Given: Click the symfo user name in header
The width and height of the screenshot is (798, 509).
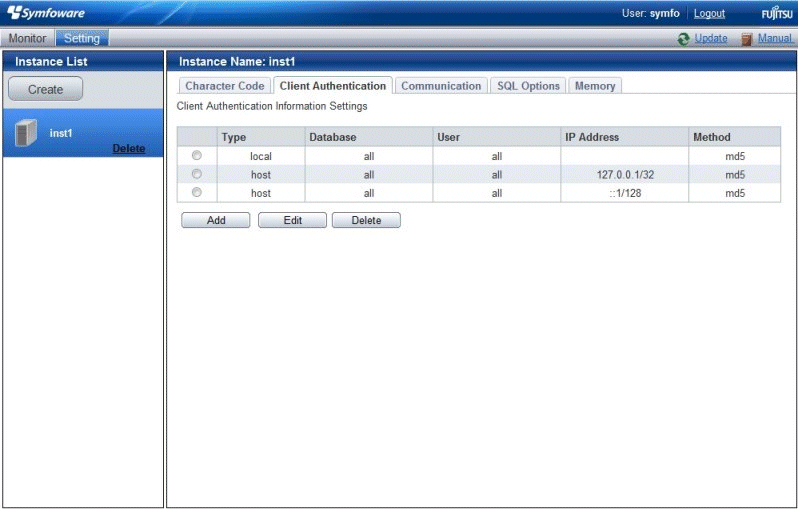Looking at the screenshot, I should pyautogui.click(x=665, y=13).
